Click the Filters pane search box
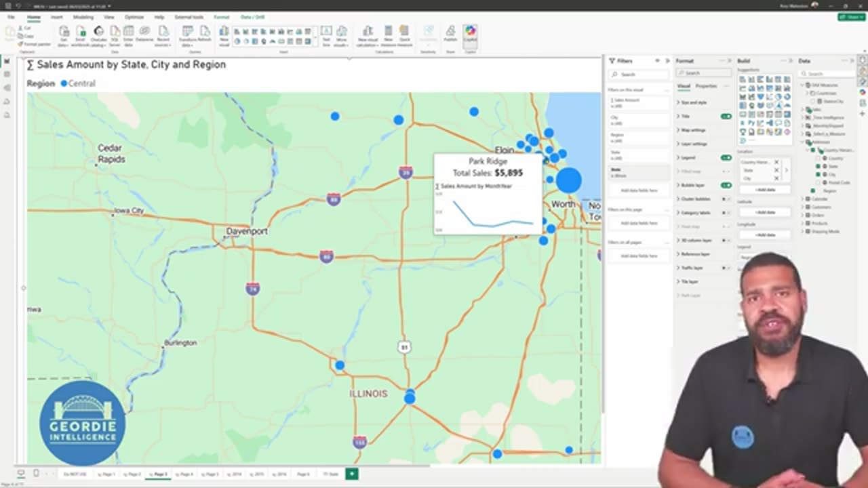Screen dimensions: 868x488 638,74
